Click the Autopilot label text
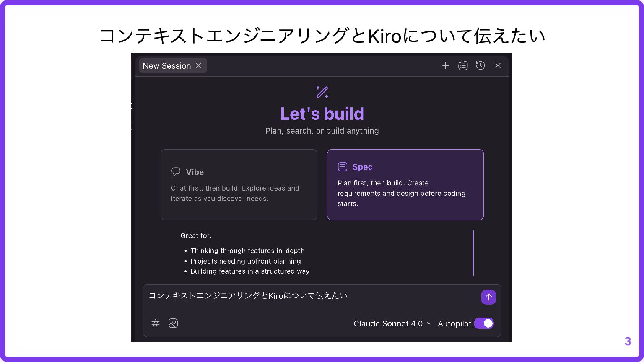This screenshot has height=362, width=644. (x=454, y=323)
